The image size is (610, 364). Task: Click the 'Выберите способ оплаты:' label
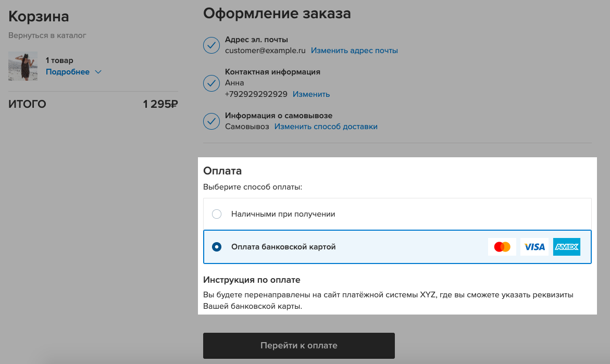click(253, 187)
